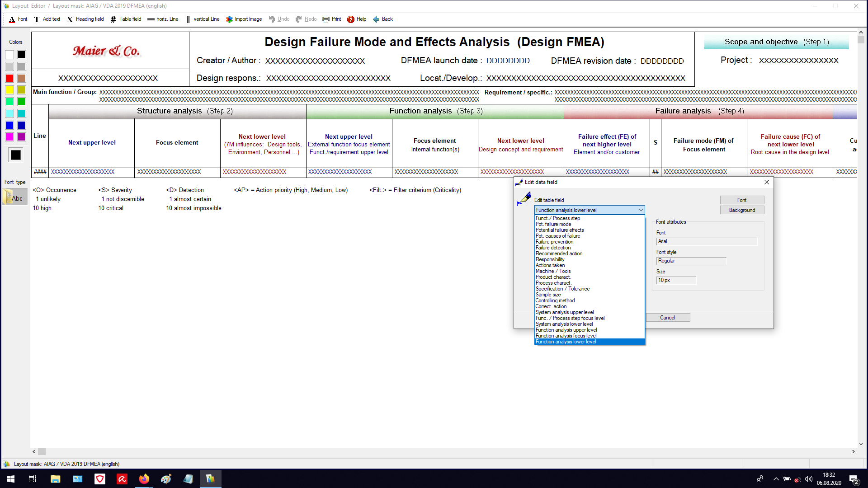Select the Add text tool
Screen dimensions: 868x488
[x=47, y=19]
